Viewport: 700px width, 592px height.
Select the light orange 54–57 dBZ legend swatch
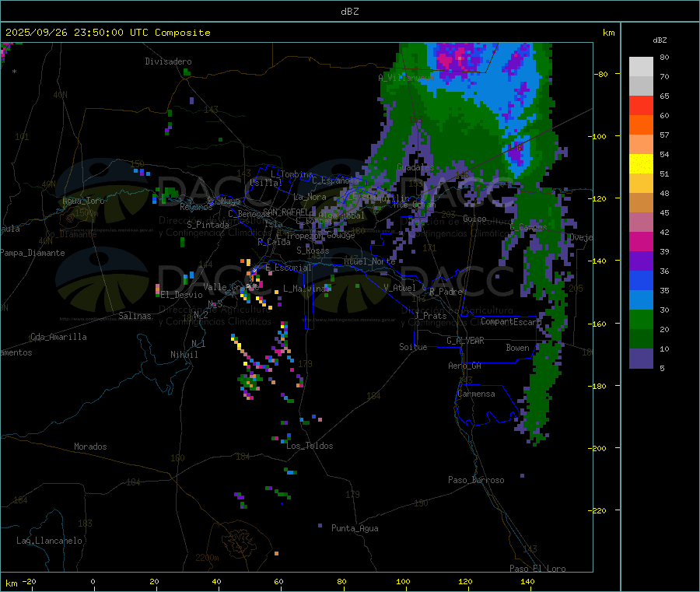pos(641,145)
